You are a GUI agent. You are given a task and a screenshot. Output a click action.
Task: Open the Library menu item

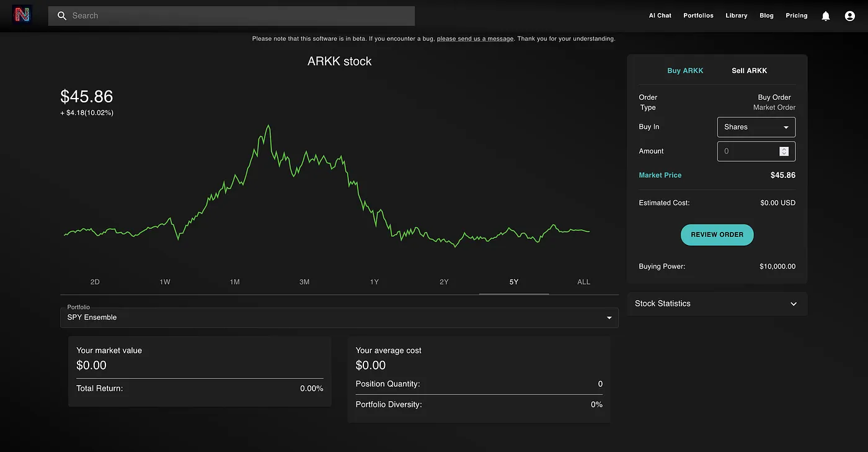(x=737, y=16)
